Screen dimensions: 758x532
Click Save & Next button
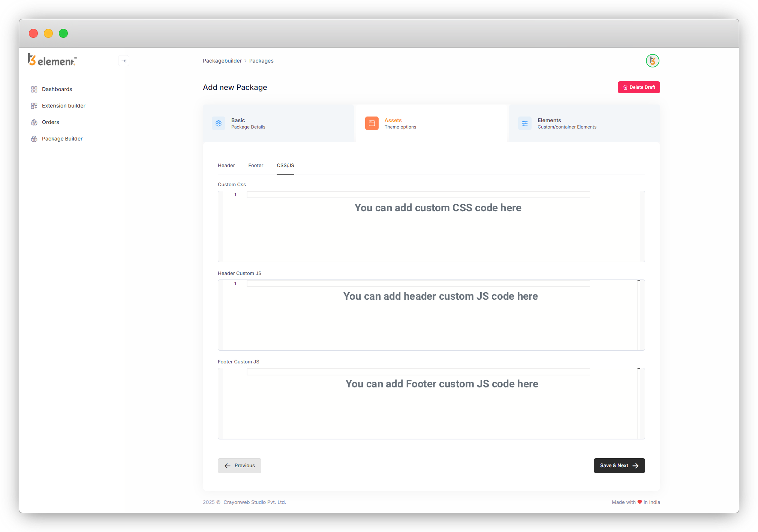click(619, 465)
